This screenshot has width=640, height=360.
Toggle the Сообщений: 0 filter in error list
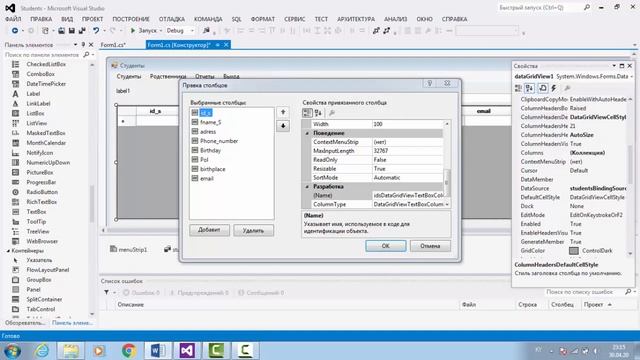(261, 292)
